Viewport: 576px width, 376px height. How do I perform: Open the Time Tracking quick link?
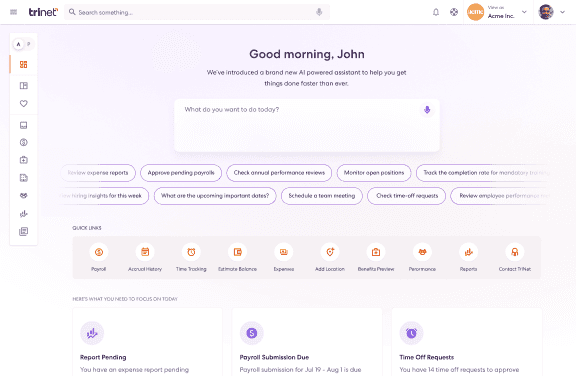coord(191,257)
